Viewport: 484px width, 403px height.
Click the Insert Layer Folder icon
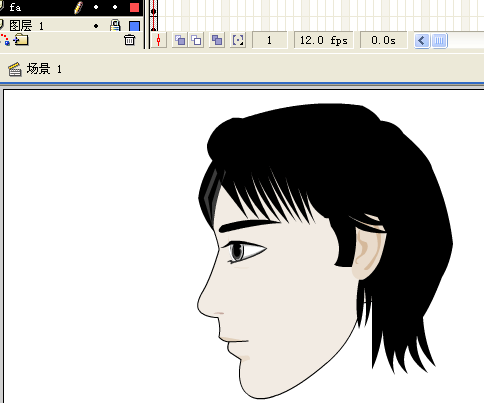click(21, 40)
